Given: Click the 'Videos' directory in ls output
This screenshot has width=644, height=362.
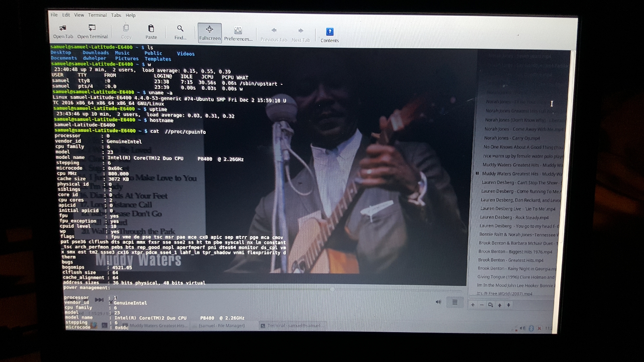Looking at the screenshot, I should pyautogui.click(x=186, y=54).
